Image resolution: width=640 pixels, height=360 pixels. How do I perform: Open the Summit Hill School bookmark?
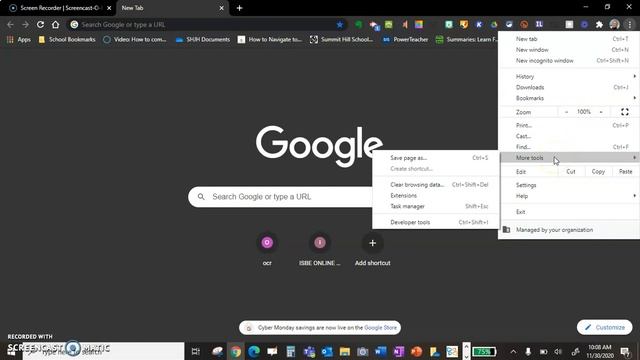coord(342,40)
